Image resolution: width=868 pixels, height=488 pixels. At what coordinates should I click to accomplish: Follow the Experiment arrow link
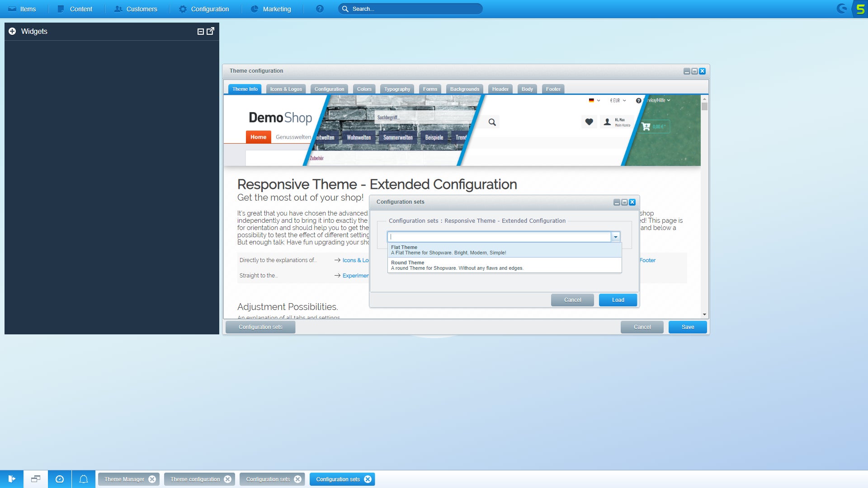coord(352,276)
